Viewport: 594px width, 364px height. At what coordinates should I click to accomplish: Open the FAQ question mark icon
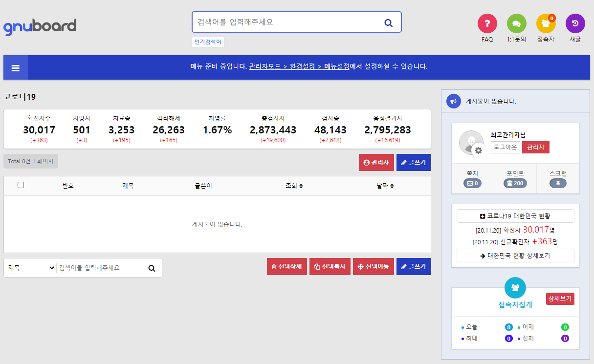(487, 23)
